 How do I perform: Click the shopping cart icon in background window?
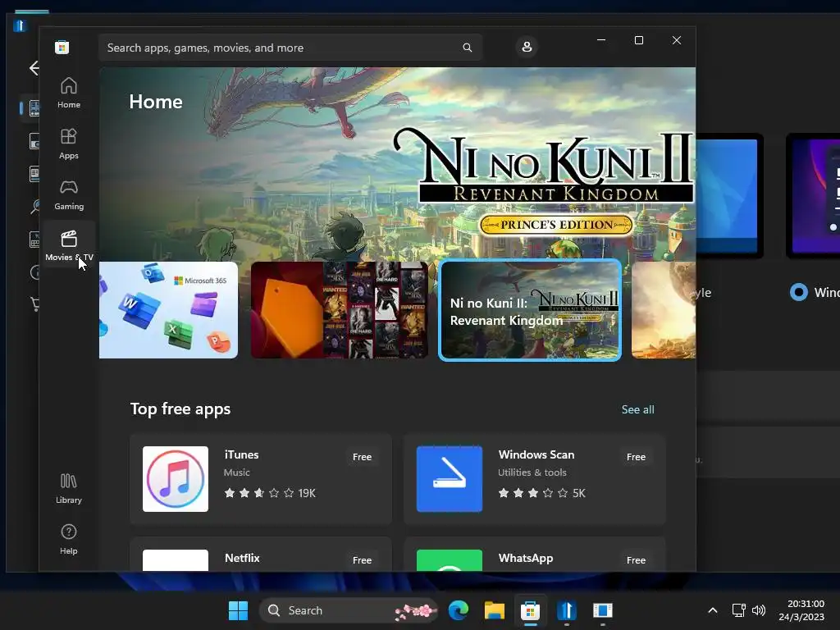[x=34, y=304]
